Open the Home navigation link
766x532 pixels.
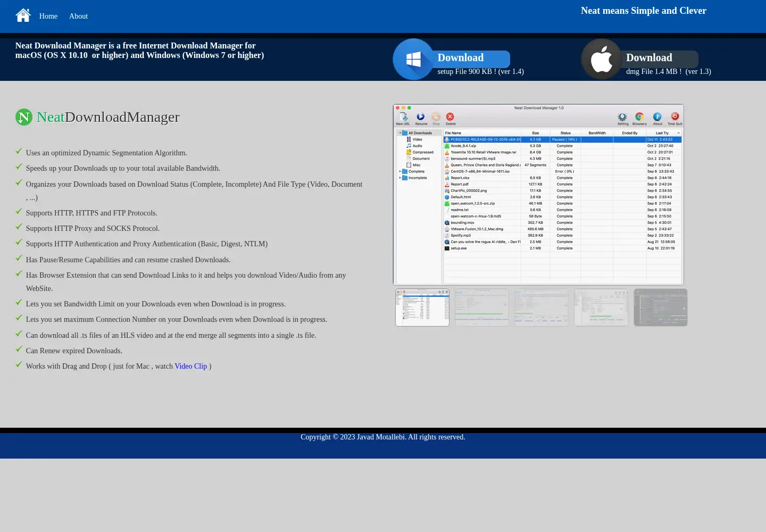[48, 16]
